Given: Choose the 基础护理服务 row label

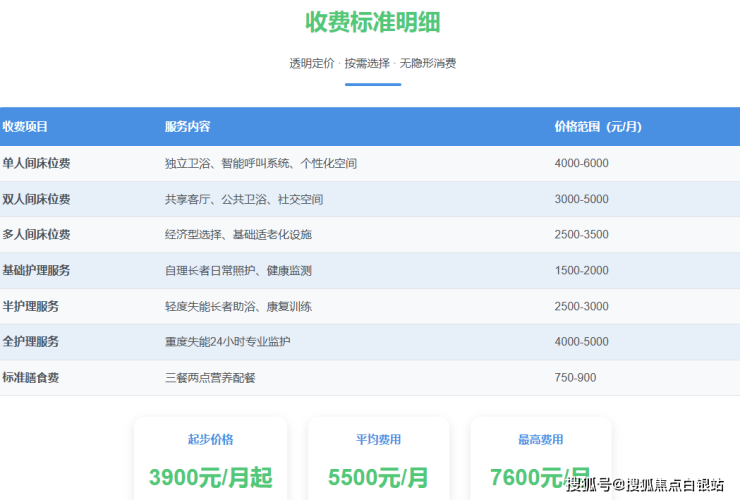Looking at the screenshot, I should coord(36,271).
